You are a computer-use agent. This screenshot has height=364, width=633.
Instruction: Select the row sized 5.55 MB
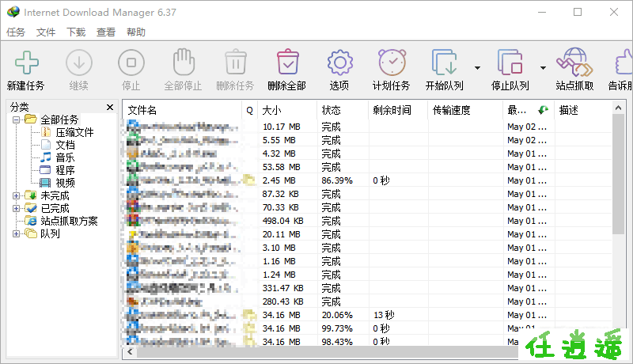[x=367, y=140]
